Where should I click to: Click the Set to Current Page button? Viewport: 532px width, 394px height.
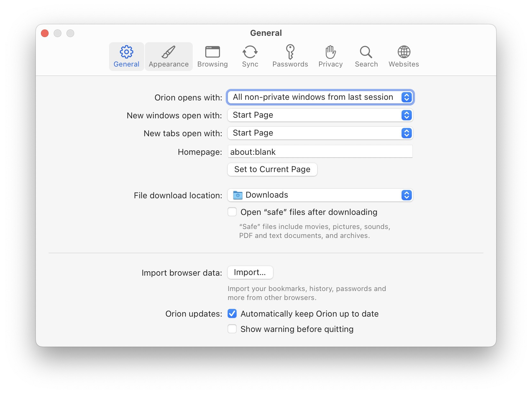point(272,169)
